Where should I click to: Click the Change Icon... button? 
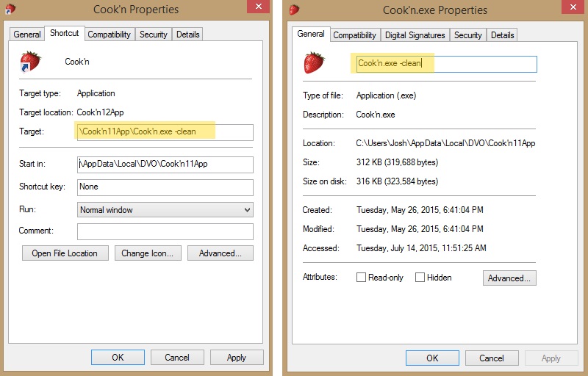(x=148, y=253)
